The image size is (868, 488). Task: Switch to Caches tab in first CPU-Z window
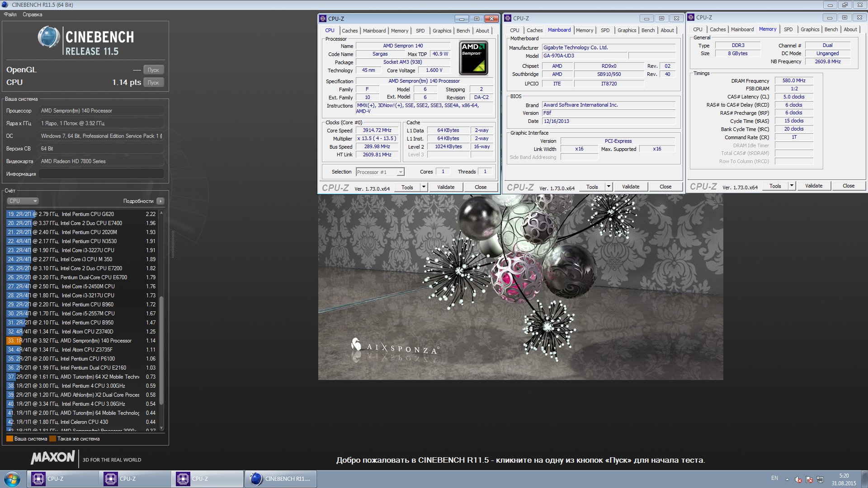349,31
